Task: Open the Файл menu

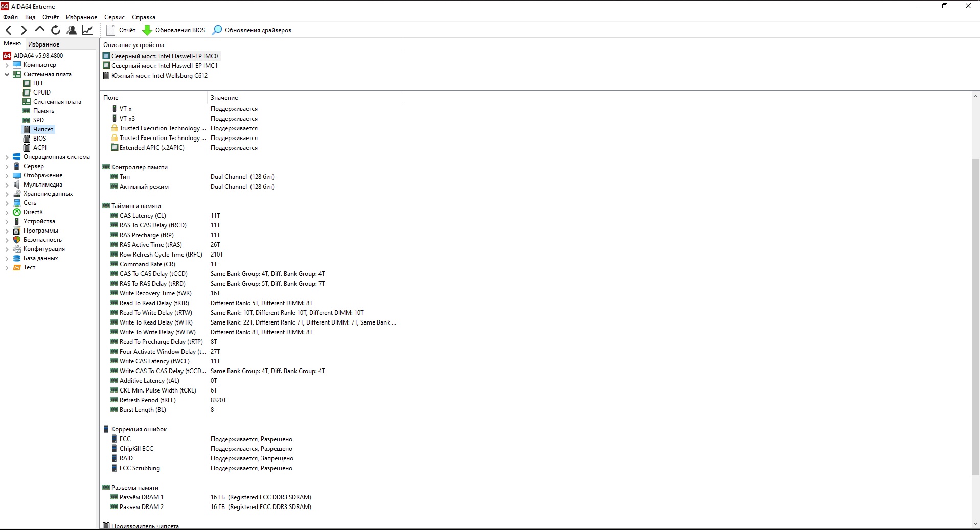Action: [10, 17]
